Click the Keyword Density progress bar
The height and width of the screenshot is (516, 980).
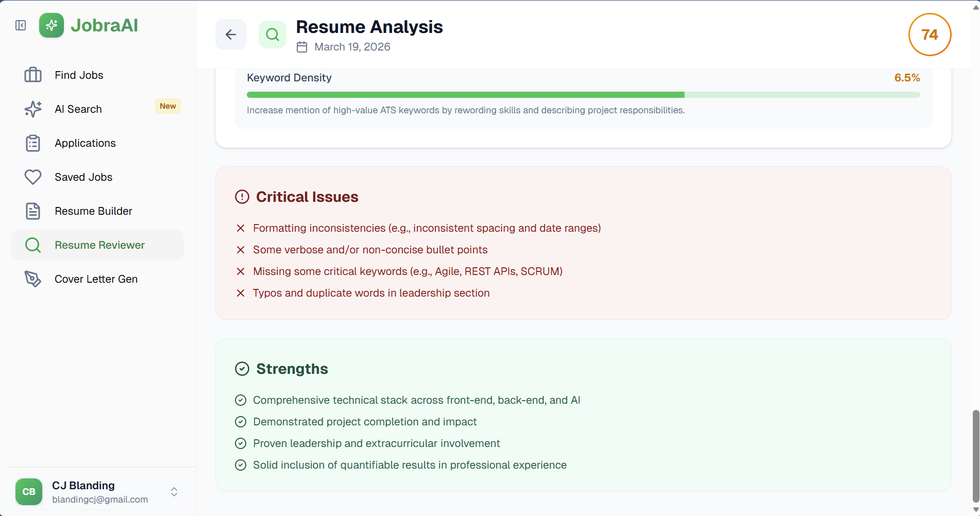pyautogui.click(x=583, y=95)
